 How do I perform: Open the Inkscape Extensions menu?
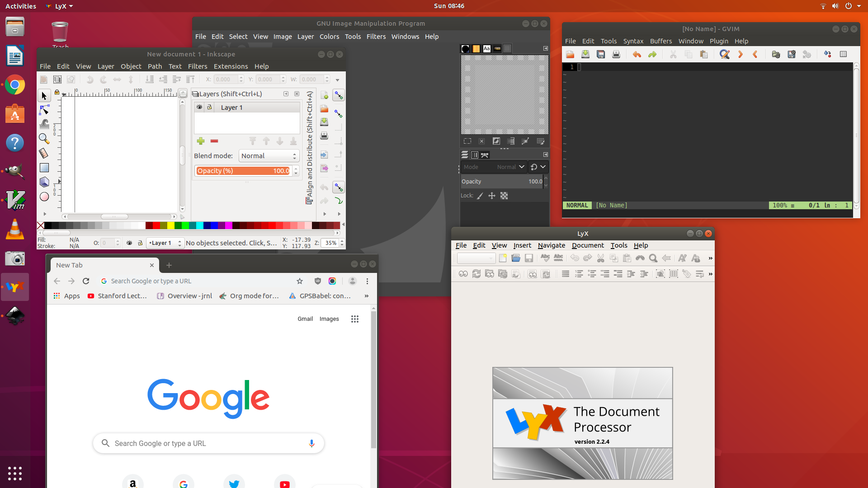click(231, 66)
